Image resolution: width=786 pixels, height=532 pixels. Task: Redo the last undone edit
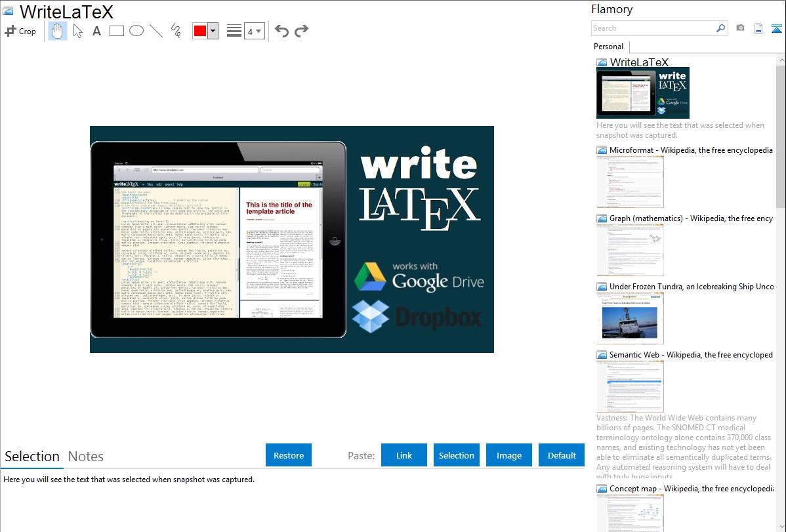pyautogui.click(x=301, y=31)
